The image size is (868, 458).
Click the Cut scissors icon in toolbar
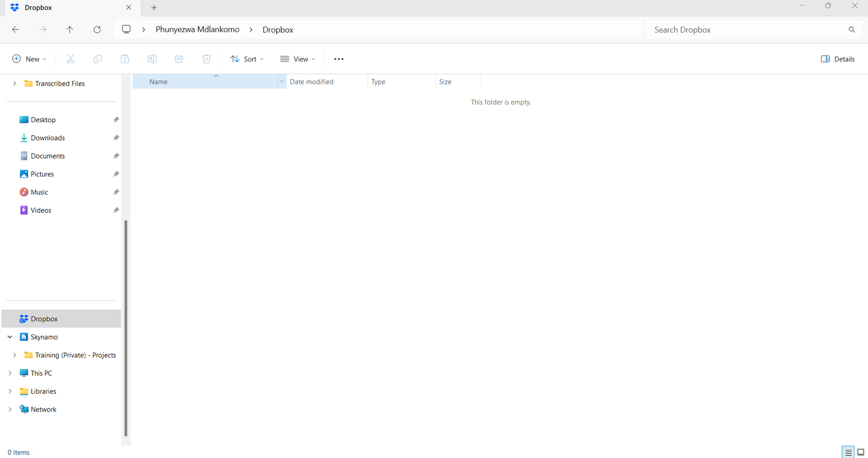point(70,59)
